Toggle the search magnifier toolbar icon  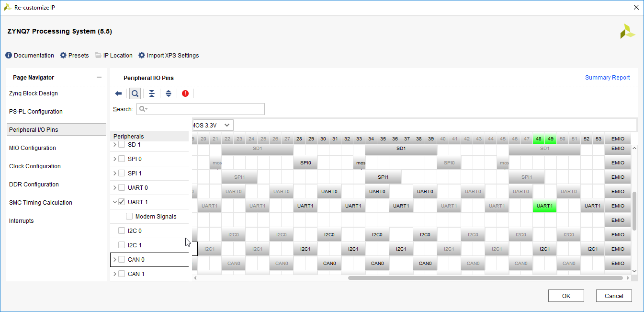(135, 93)
